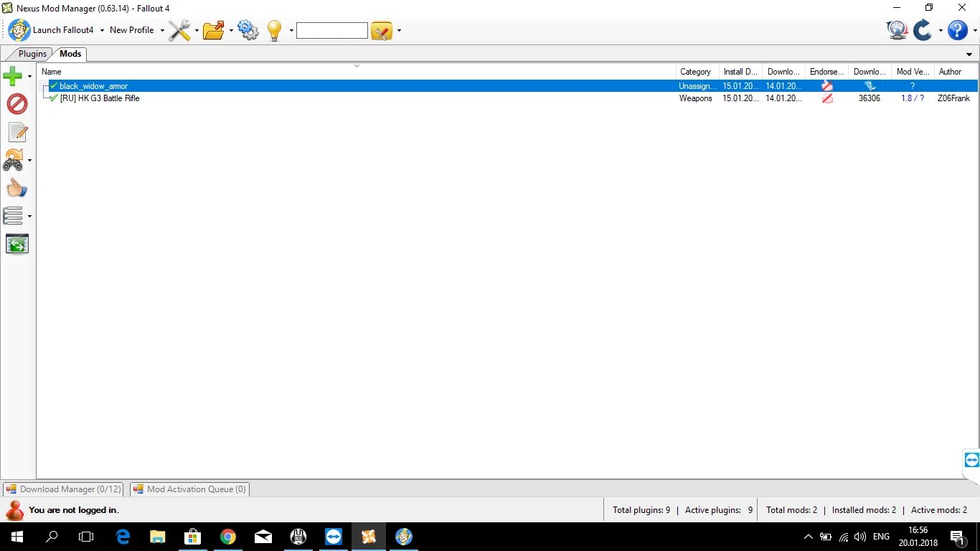Click the 36306 download ID cell
The image size is (980, 551).
pyautogui.click(x=870, y=98)
